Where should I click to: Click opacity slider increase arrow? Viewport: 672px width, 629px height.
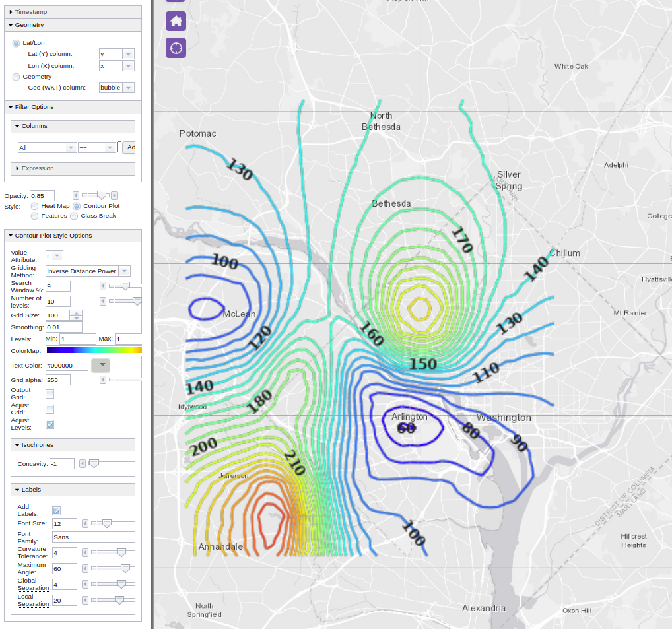coord(114,195)
